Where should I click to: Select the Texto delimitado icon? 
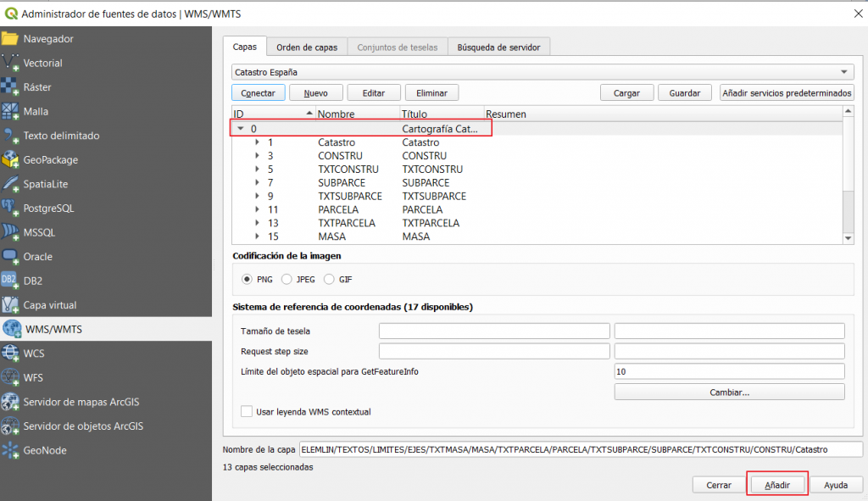[10, 136]
